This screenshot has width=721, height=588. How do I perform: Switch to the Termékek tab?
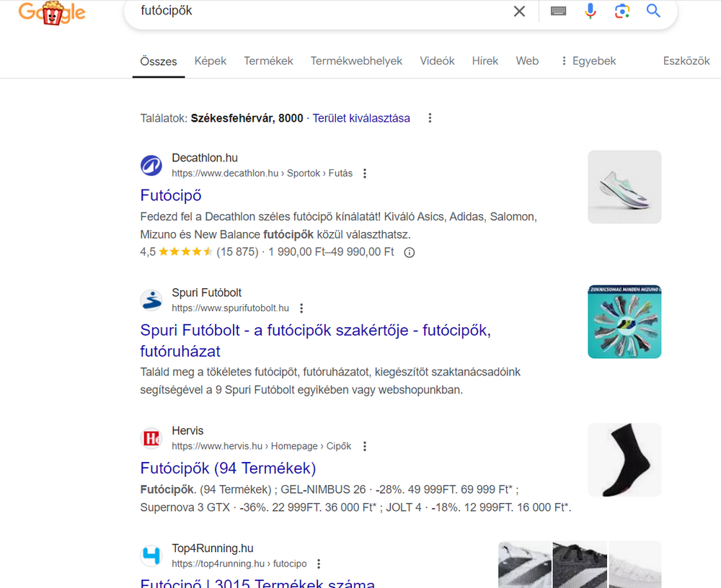[x=268, y=61]
